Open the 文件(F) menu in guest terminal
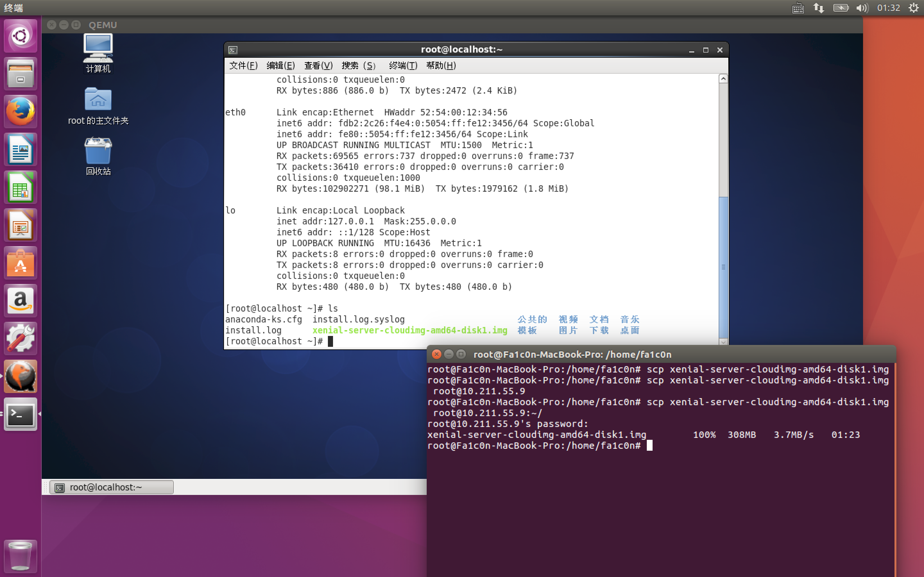 243,66
